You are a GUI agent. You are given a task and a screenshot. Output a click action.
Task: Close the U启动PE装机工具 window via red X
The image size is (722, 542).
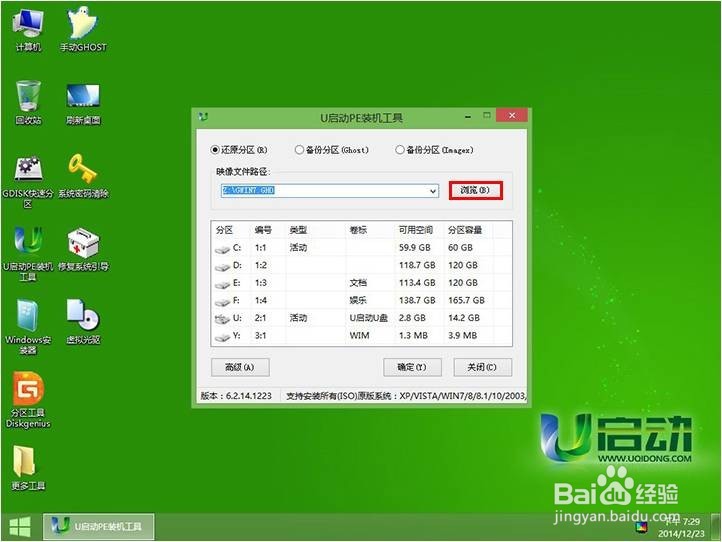512,116
